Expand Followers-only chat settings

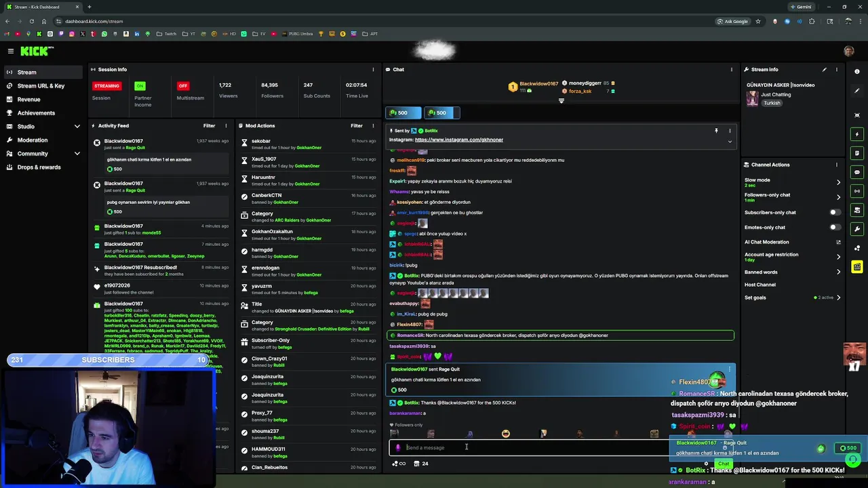click(x=838, y=197)
